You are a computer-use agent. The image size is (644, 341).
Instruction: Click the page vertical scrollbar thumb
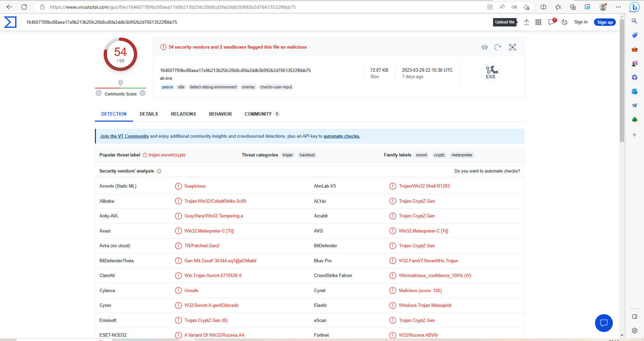tap(622, 80)
